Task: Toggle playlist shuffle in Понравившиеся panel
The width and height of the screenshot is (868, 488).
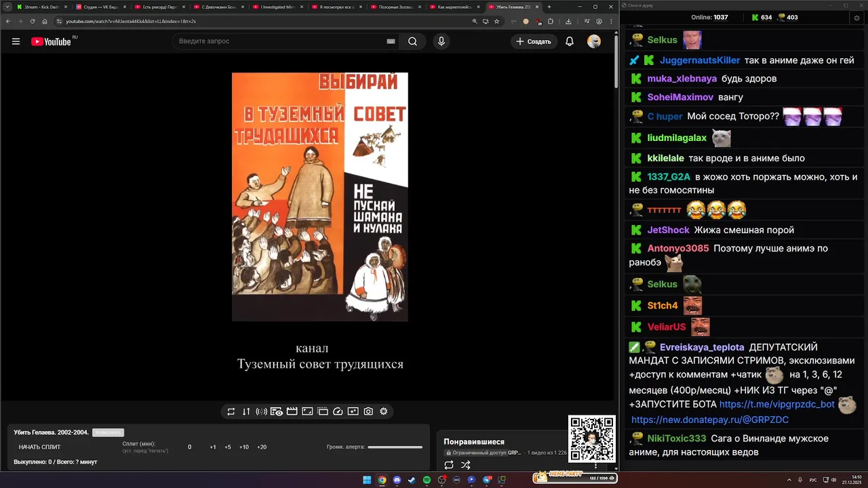Action: click(466, 465)
